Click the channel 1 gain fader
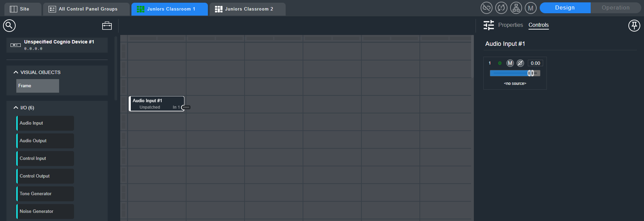 [x=515, y=73]
